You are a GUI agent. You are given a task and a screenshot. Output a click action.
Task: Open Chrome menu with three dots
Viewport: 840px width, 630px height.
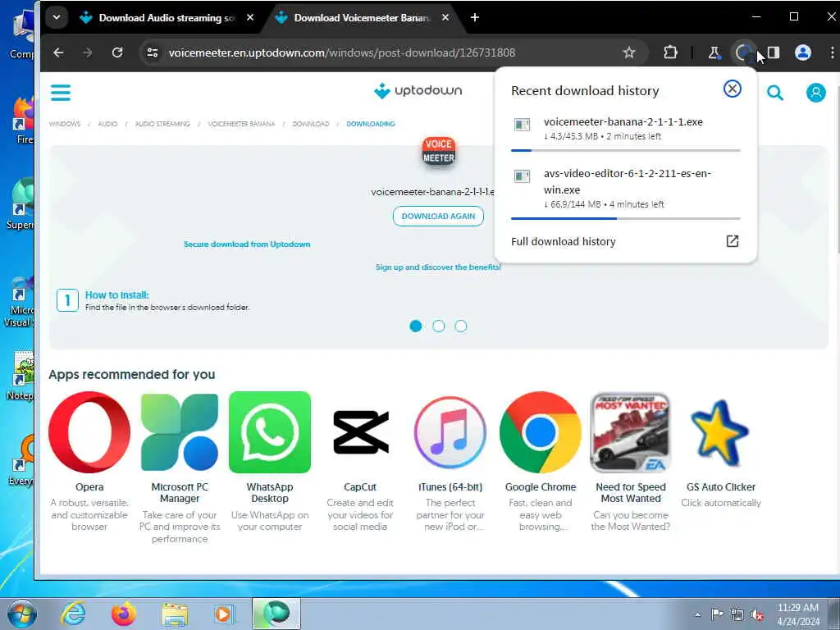point(832,52)
